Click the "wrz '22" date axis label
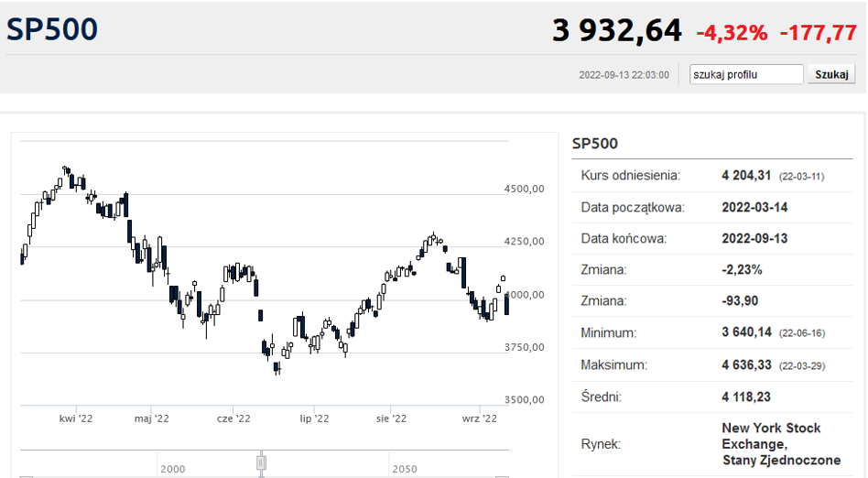The height and width of the screenshot is (478, 868). (x=480, y=418)
